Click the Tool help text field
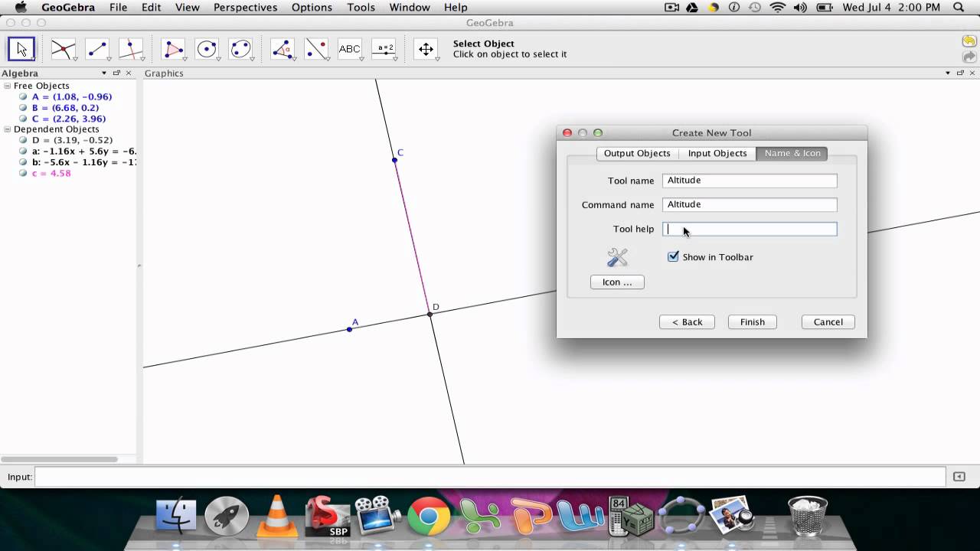 click(750, 229)
